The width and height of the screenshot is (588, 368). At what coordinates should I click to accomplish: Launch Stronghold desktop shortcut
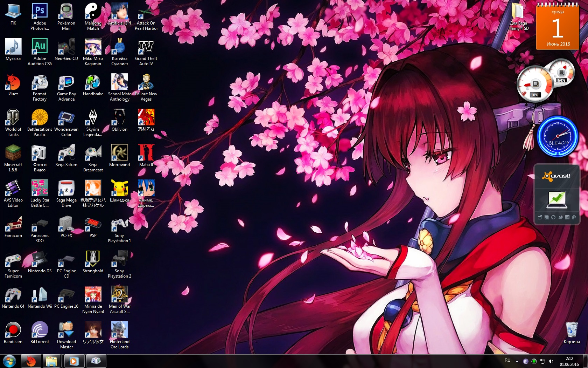click(x=93, y=262)
